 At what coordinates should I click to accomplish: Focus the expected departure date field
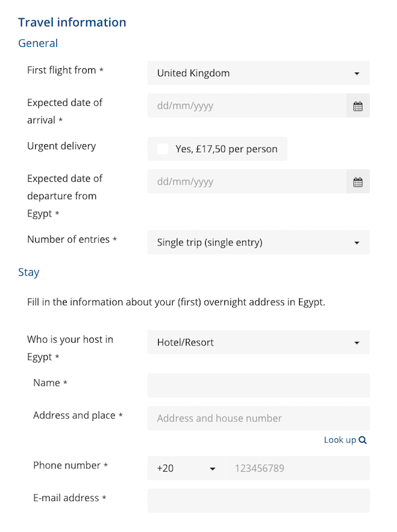click(246, 182)
